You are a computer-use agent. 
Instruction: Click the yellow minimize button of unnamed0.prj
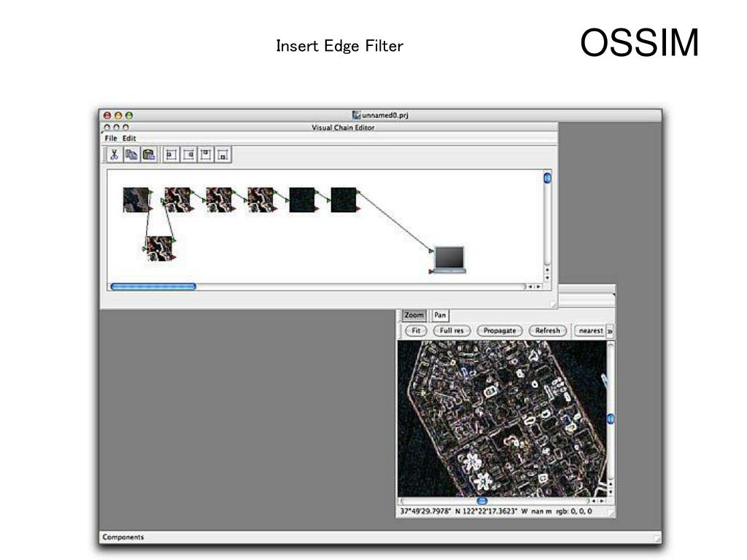118,115
